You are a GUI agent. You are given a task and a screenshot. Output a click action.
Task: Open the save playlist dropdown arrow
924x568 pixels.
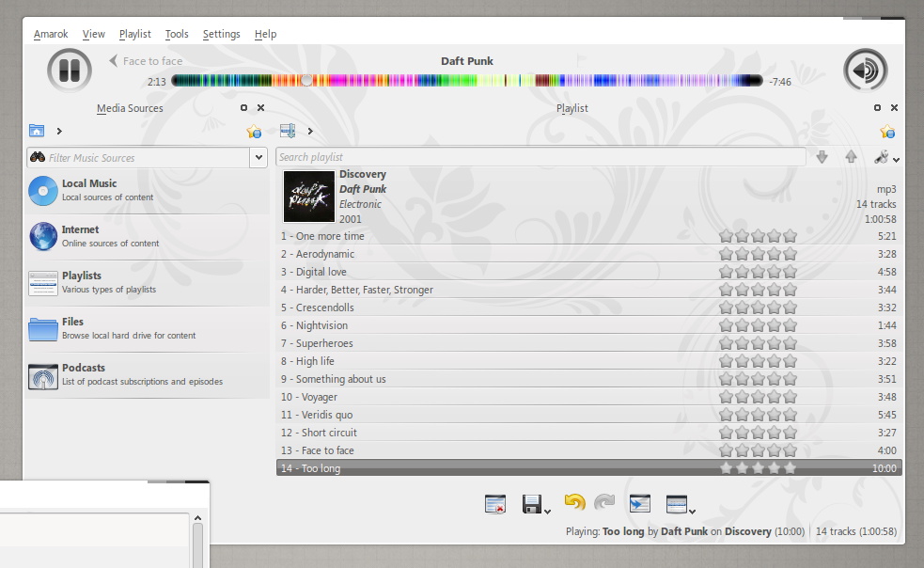547,512
